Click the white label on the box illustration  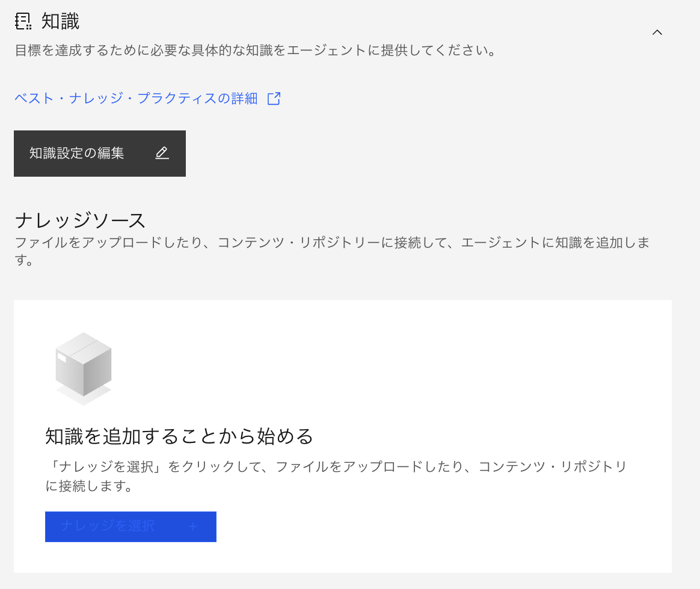[62, 358]
